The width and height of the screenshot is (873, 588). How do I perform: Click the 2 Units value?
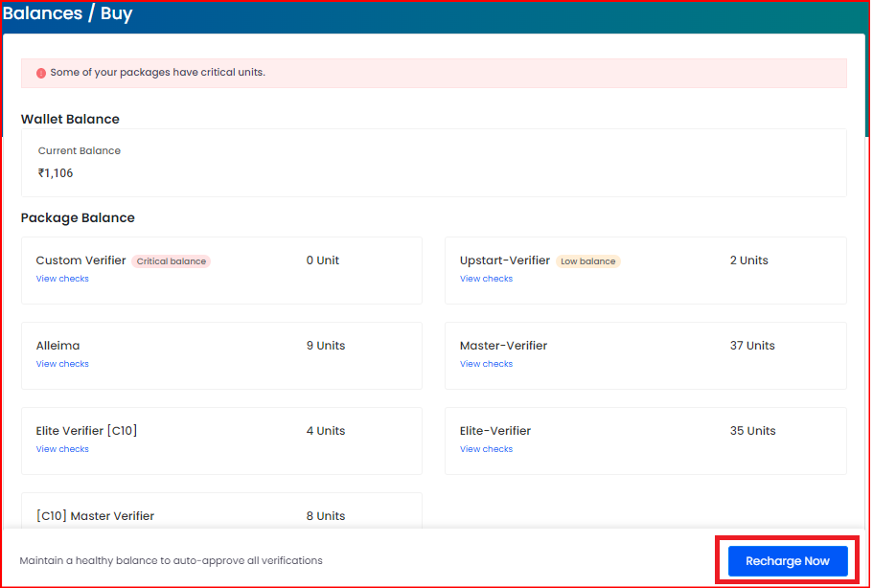pos(748,260)
